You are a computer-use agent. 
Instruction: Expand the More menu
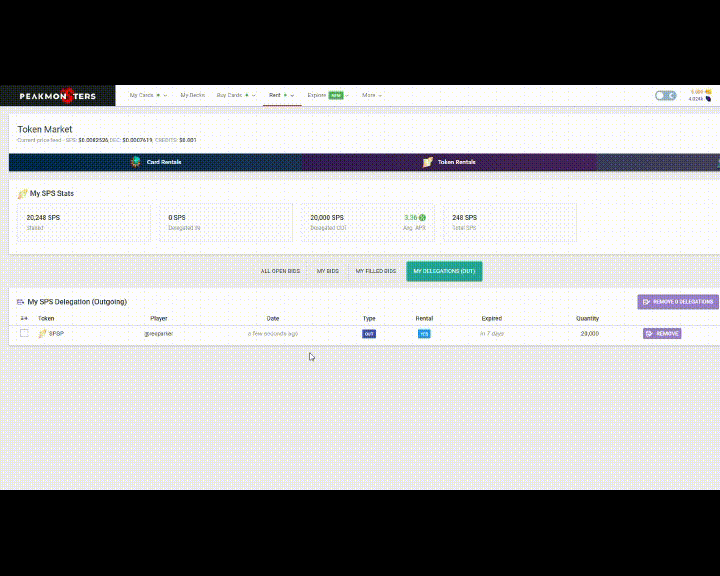click(371, 95)
